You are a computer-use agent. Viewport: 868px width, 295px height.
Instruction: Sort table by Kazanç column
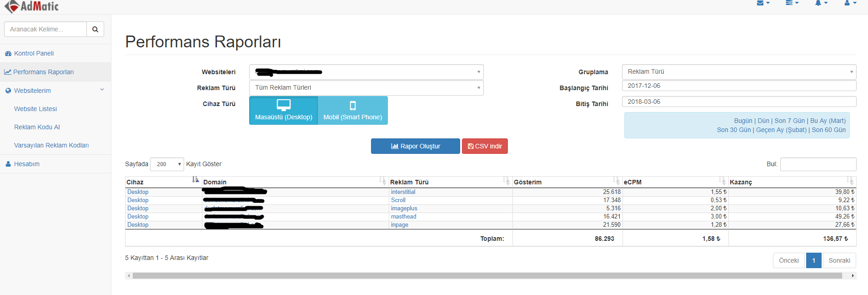point(792,182)
